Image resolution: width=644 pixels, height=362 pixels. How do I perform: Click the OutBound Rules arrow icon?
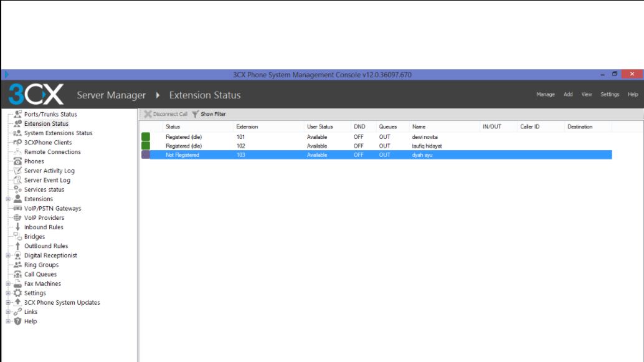17,245
